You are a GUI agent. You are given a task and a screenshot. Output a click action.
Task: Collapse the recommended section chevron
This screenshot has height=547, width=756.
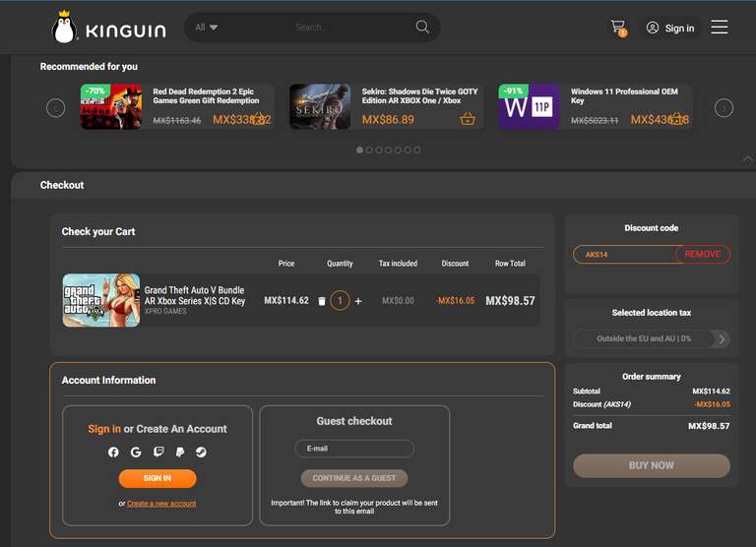pyautogui.click(x=748, y=158)
